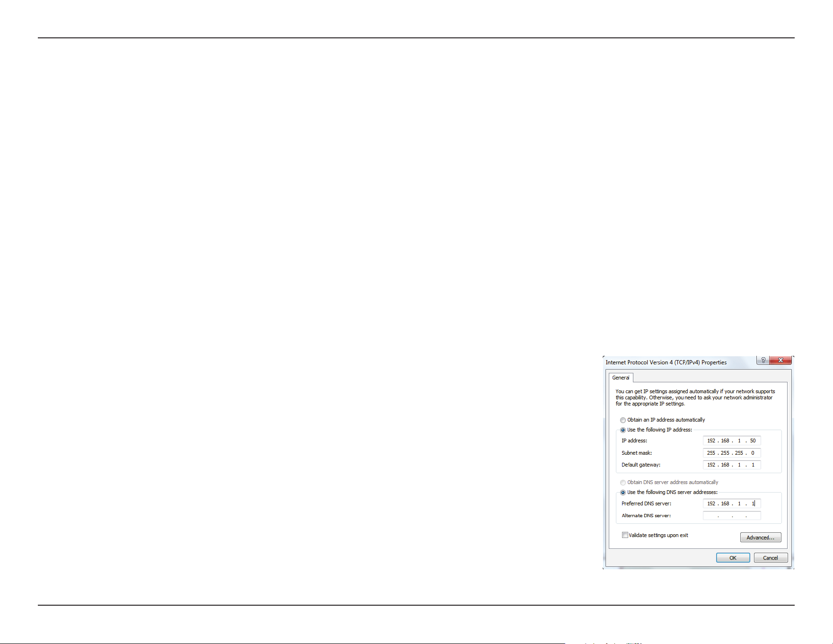833x644 pixels.
Task: Confirm the dialog with OK
Action: 733,558
